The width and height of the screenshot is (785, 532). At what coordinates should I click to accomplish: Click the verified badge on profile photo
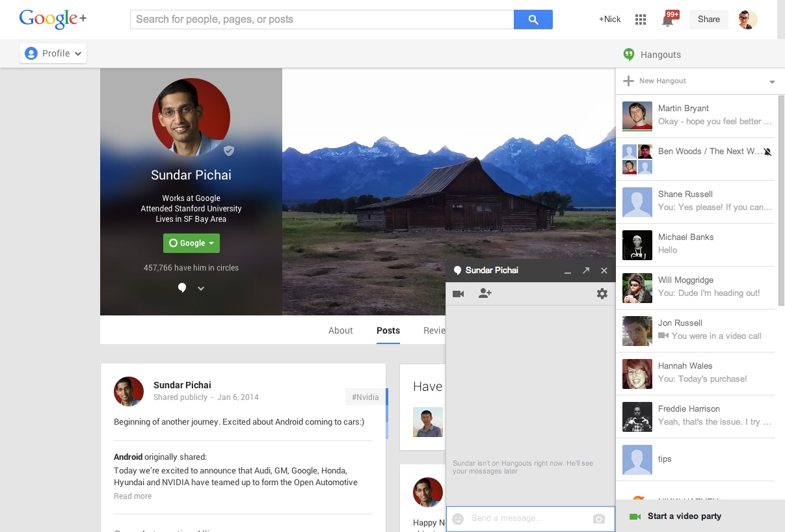coord(229,151)
